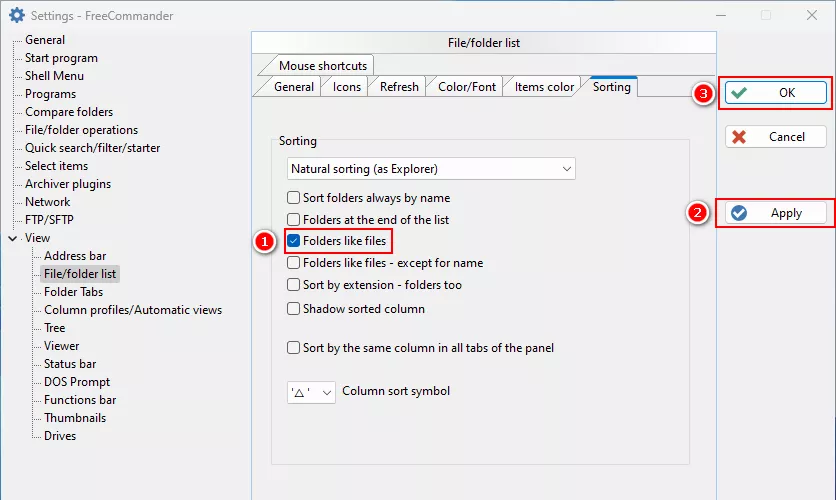
Task: Switch to the Color/Font tab
Action: tap(467, 87)
